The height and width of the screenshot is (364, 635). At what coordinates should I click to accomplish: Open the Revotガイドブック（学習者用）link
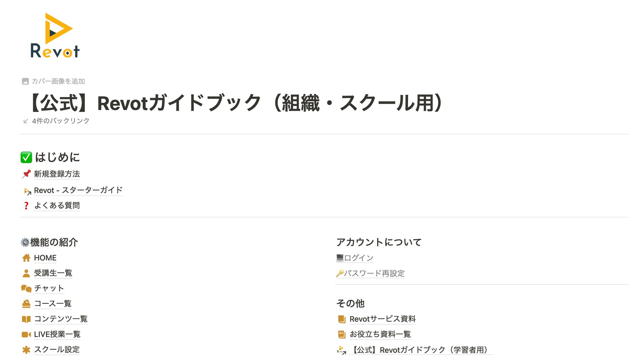[421, 350]
